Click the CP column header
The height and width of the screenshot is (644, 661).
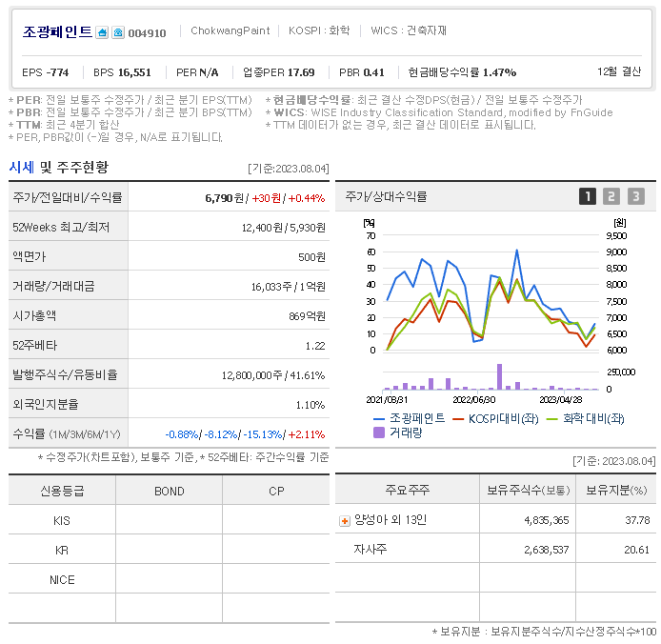[276, 492]
